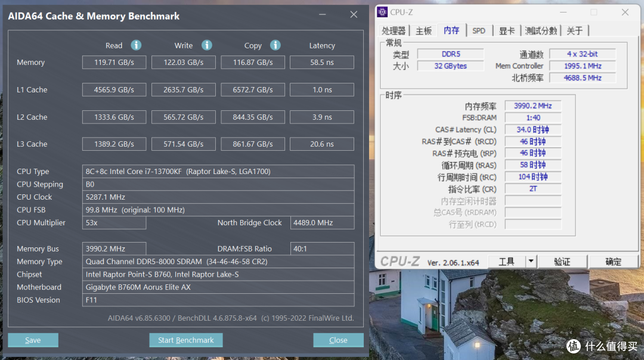The height and width of the screenshot is (360, 644).
Task: Close the AIDA64 window with the X
Action: [x=354, y=14]
